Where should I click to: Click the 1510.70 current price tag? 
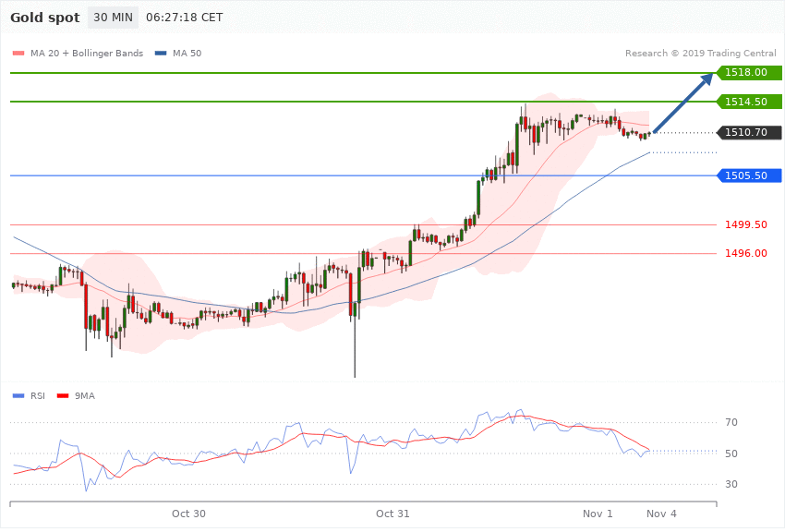[x=749, y=133]
